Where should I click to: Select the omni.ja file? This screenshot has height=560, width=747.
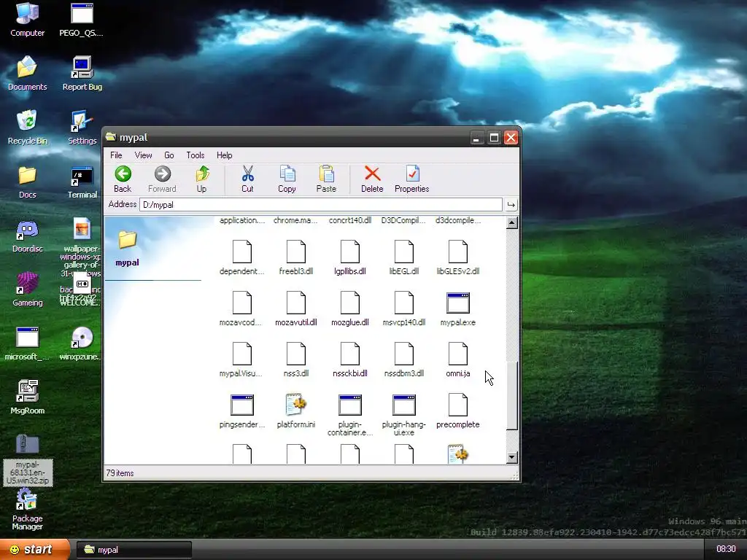458,359
